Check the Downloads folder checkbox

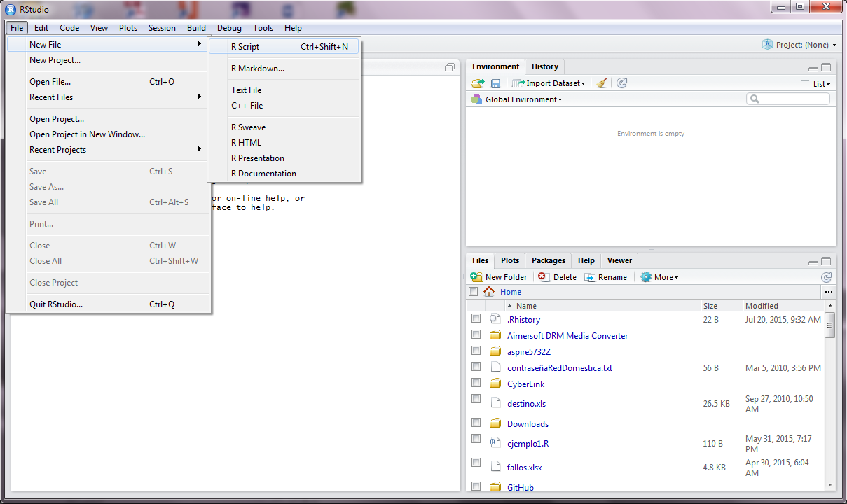click(x=476, y=423)
